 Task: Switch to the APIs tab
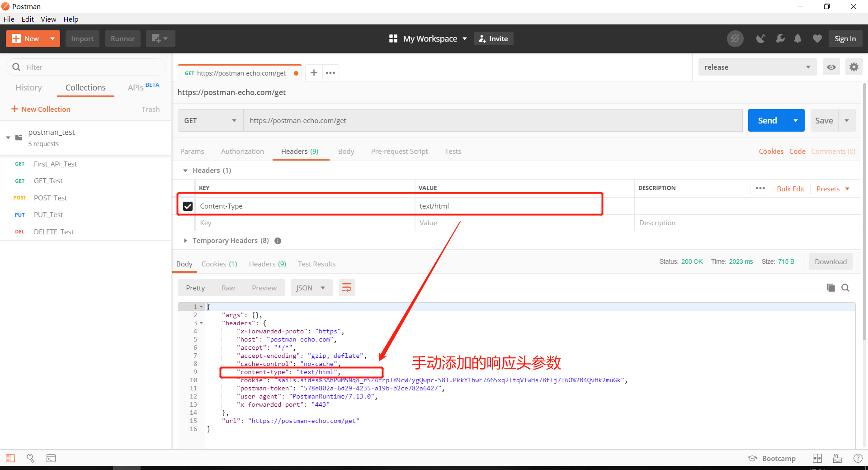click(x=136, y=87)
